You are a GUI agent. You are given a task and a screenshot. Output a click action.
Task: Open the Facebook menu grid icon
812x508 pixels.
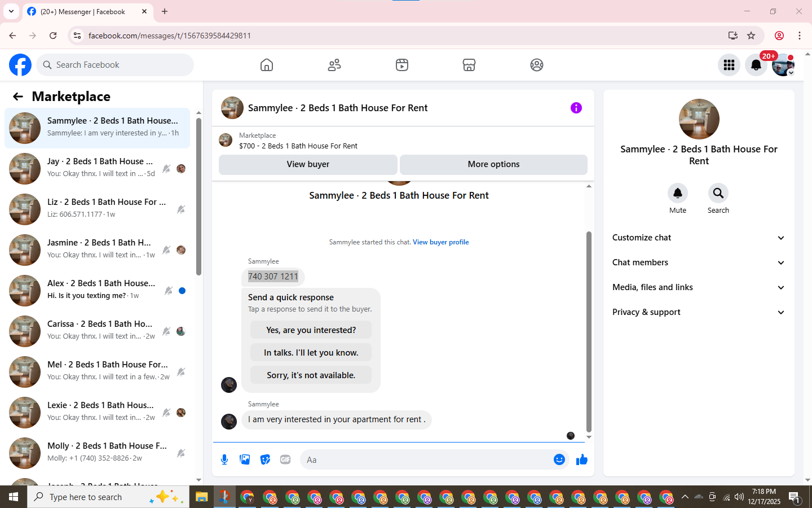pos(729,65)
